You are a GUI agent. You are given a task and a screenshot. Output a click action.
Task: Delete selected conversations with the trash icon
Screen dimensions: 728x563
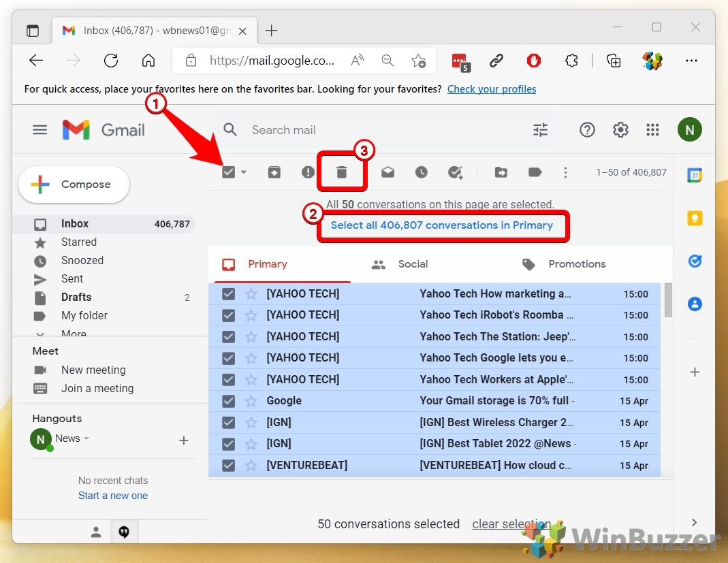341,172
